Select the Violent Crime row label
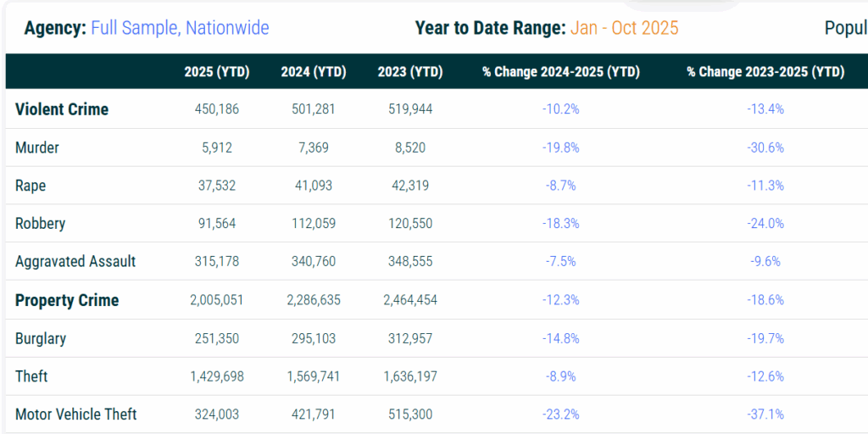The width and height of the screenshot is (868, 434). point(62,109)
